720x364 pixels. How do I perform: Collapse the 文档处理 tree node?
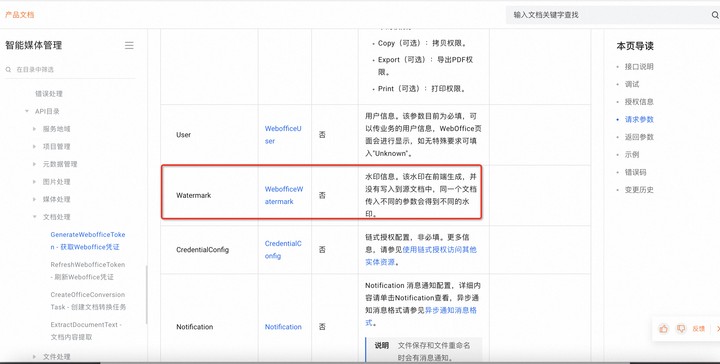click(x=34, y=217)
